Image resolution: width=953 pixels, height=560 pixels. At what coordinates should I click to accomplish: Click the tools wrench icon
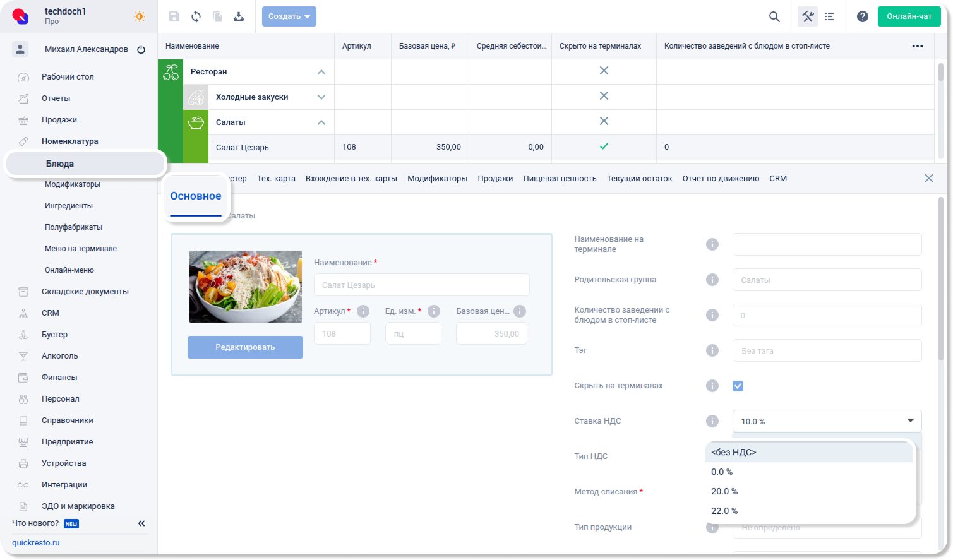click(x=808, y=16)
